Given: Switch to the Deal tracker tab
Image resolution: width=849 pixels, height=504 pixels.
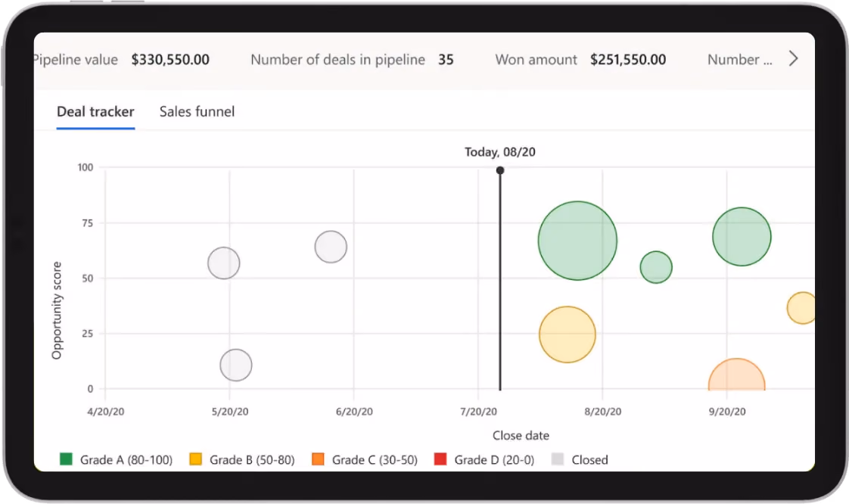Looking at the screenshot, I should click(x=95, y=111).
